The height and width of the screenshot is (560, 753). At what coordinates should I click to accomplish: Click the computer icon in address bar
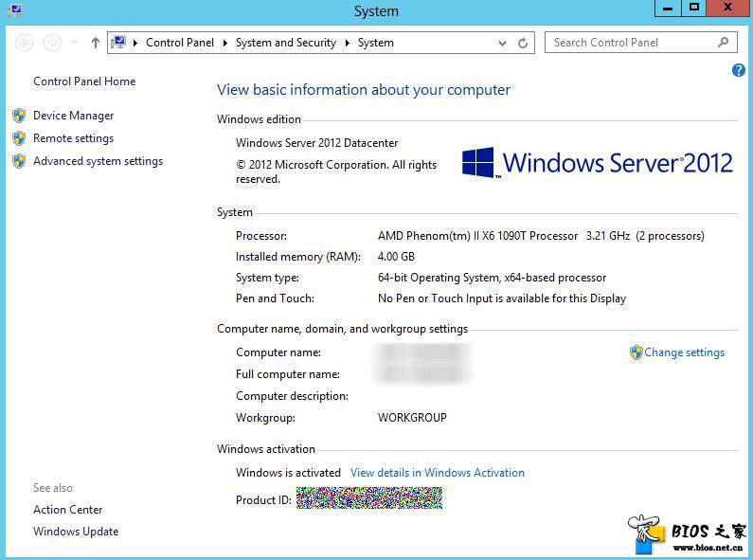click(x=118, y=43)
